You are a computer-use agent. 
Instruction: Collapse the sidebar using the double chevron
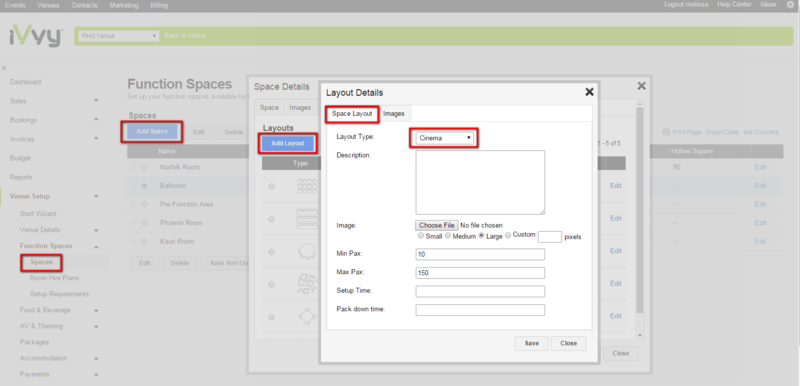[4, 68]
